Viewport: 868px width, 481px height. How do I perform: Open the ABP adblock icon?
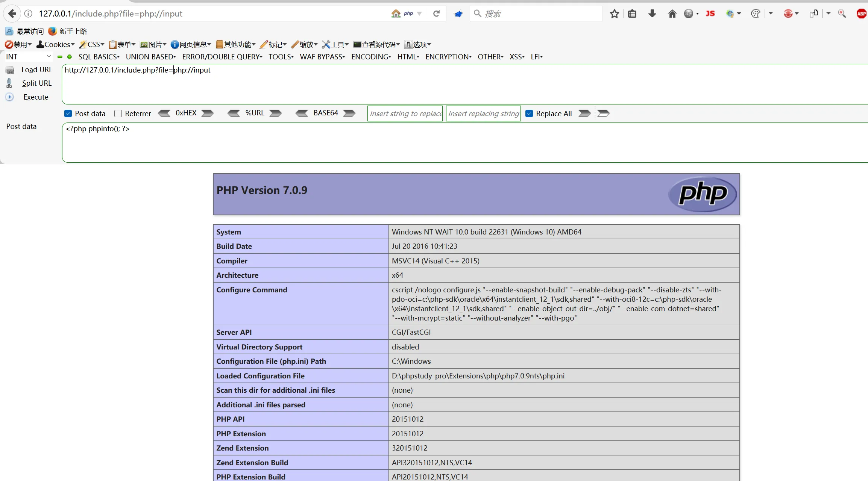coord(861,14)
